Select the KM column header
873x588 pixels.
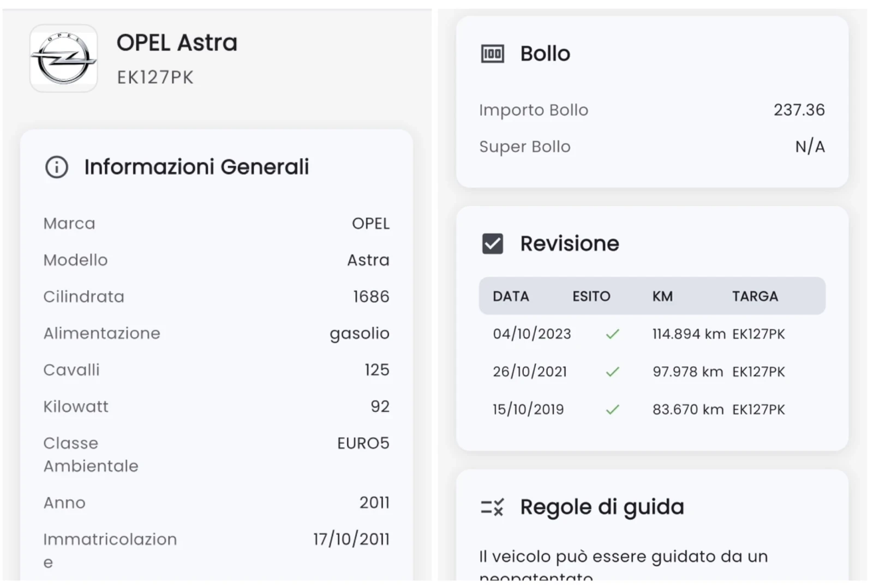pyautogui.click(x=662, y=296)
